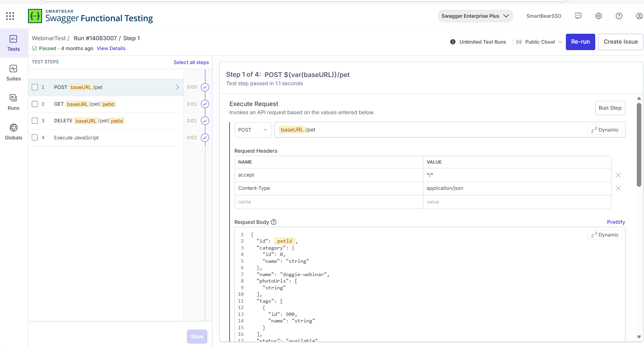The width and height of the screenshot is (644, 348).
Task: Open the settings gear icon
Action: click(x=598, y=16)
